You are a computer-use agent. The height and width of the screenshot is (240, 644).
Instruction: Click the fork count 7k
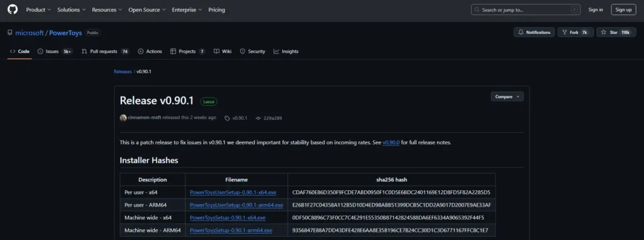tap(584, 33)
